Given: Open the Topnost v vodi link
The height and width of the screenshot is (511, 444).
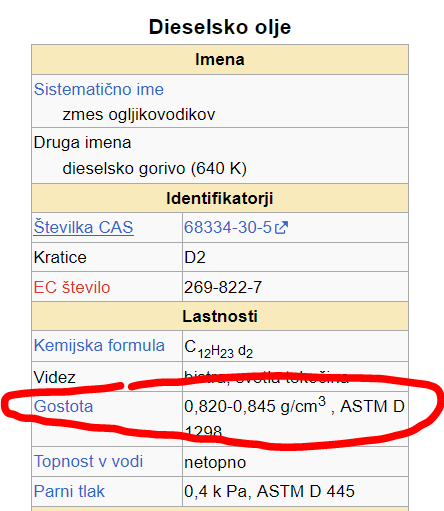Looking at the screenshot, I should point(88,462).
